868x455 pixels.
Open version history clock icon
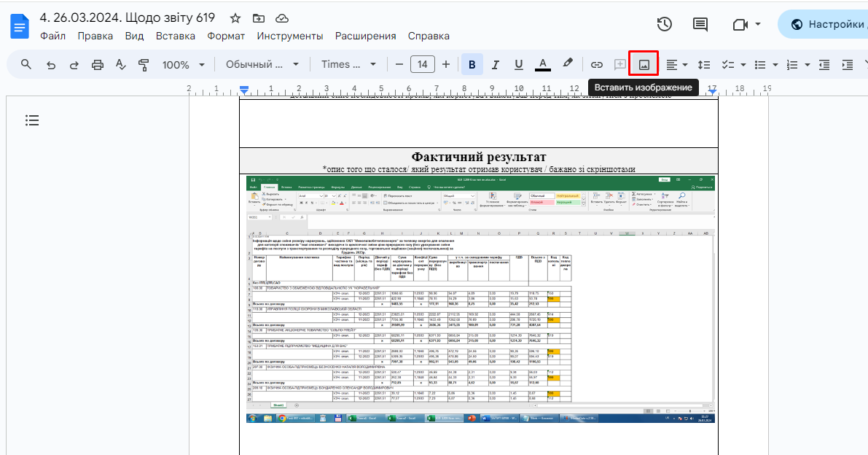click(x=664, y=24)
